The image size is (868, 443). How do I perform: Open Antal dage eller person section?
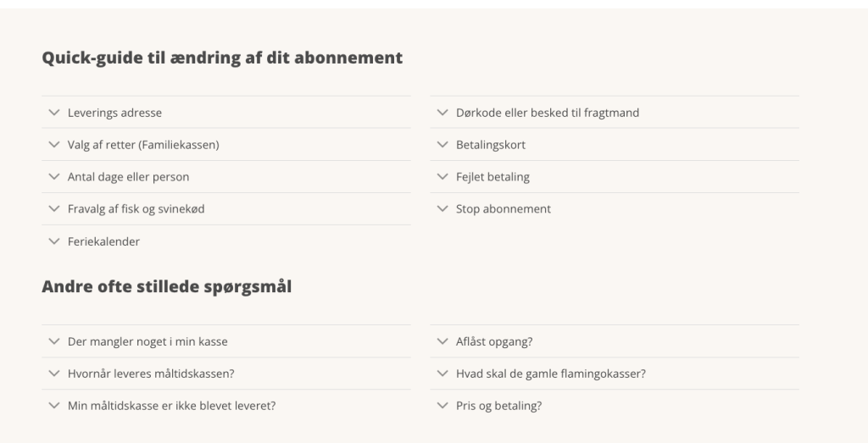click(x=128, y=177)
